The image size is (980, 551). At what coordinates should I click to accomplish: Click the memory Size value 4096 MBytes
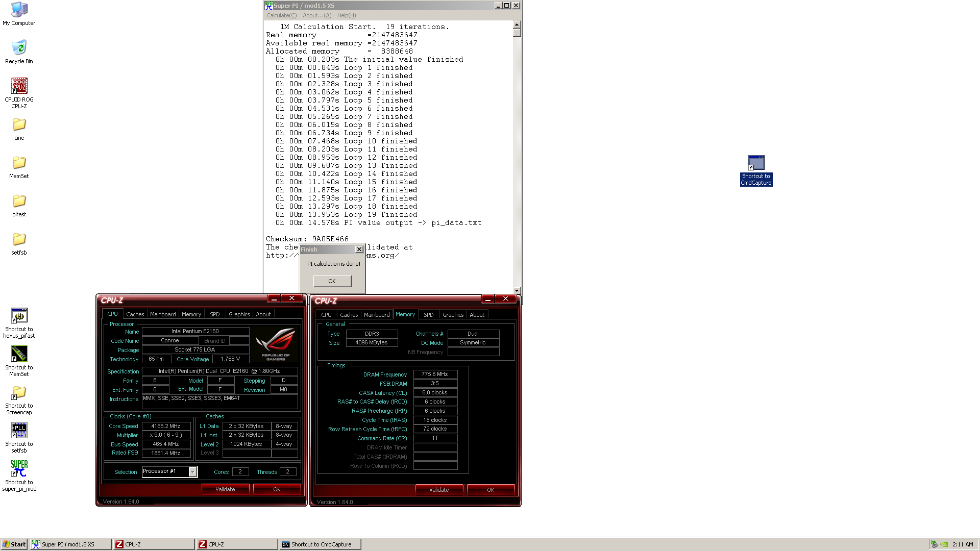[372, 342]
